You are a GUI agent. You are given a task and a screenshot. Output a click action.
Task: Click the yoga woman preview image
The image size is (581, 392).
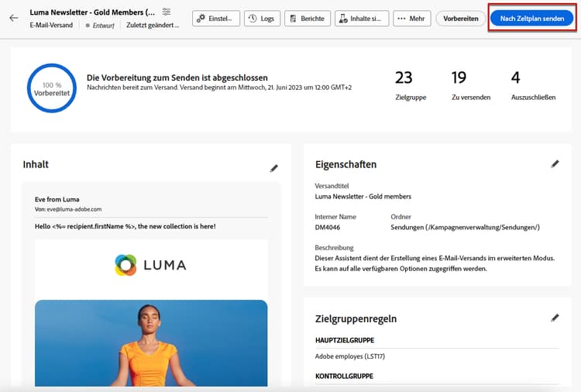coord(151,343)
